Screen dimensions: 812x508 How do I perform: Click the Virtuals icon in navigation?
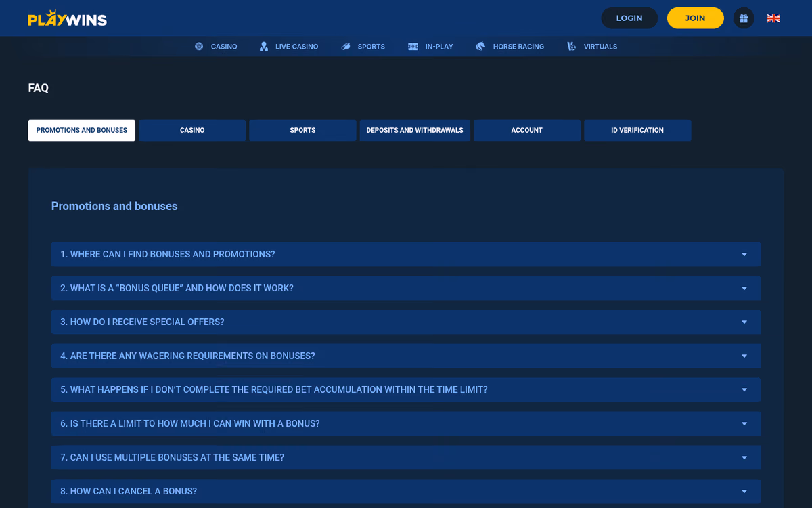pyautogui.click(x=572, y=47)
